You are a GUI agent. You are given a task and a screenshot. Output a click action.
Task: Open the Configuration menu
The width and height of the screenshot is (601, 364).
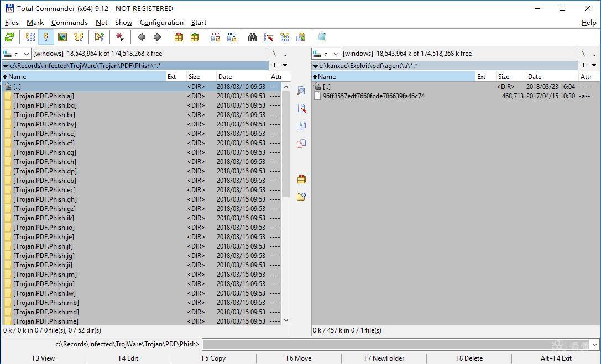point(161,23)
